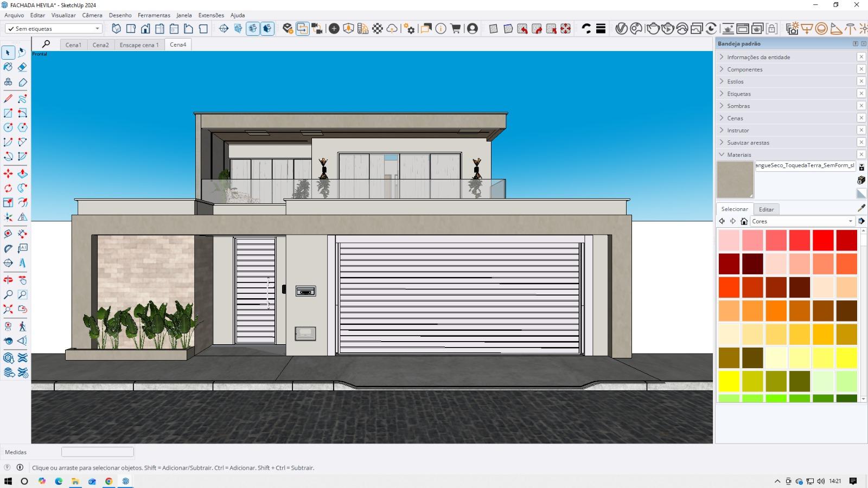This screenshot has height=488, width=868.
Task: Select the Eraser tool
Action: (x=22, y=67)
